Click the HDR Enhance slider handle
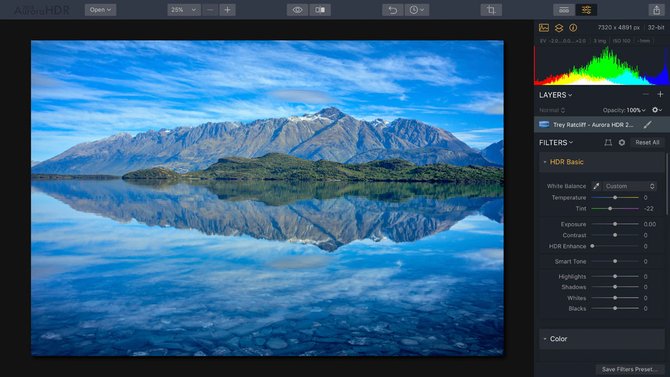 tap(592, 246)
